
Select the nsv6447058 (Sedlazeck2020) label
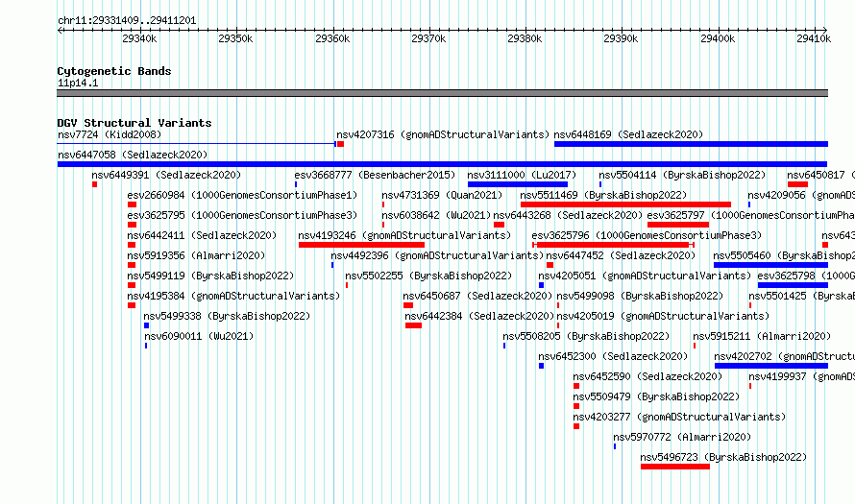click(133, 155)
